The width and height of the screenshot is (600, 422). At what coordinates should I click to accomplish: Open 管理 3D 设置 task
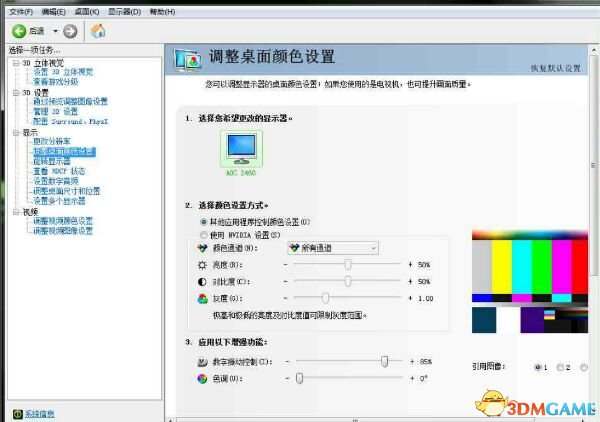tap(55, 111)
